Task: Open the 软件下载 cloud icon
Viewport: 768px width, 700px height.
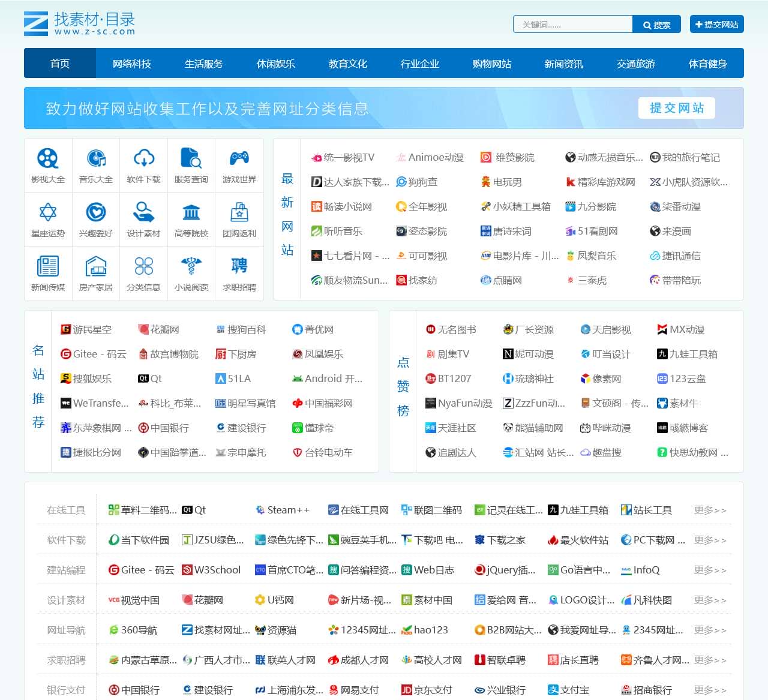Action: 144,158
